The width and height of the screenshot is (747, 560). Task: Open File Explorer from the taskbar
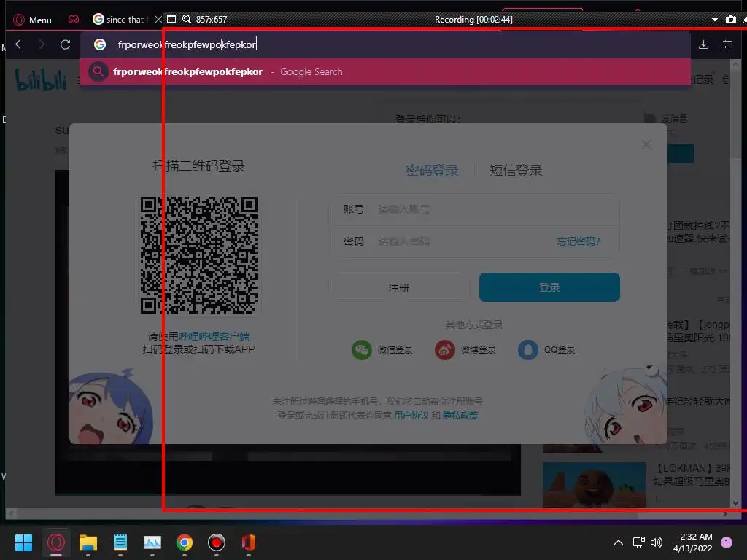(88, 542)
